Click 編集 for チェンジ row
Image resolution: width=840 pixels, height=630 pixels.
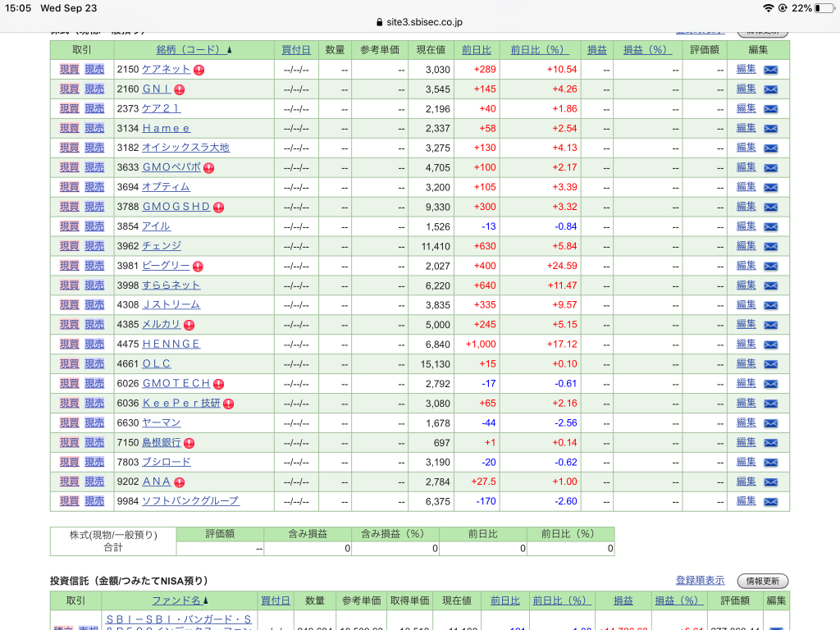pyautogui.click(x=746, y=245)
